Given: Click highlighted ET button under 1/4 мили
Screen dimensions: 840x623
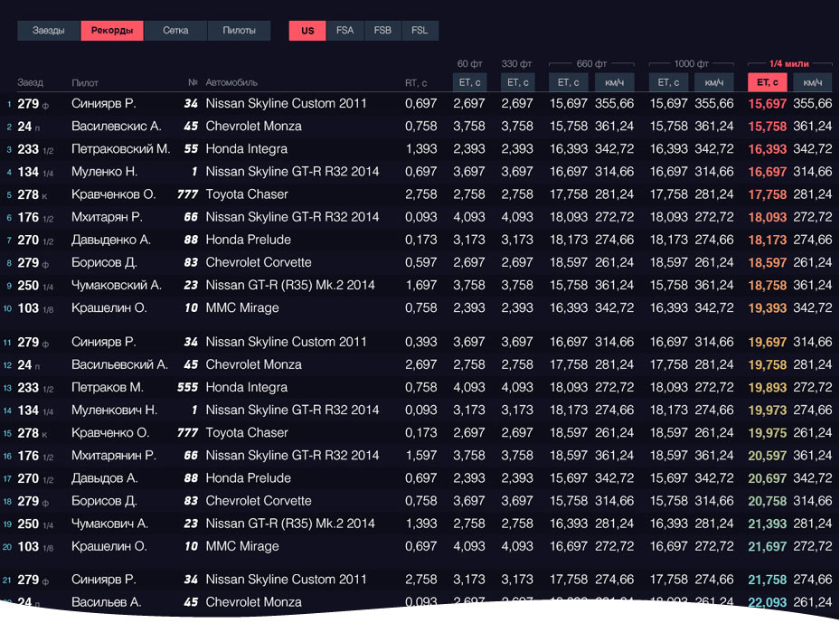Looking at the screenshot, I should pos(767,82).
